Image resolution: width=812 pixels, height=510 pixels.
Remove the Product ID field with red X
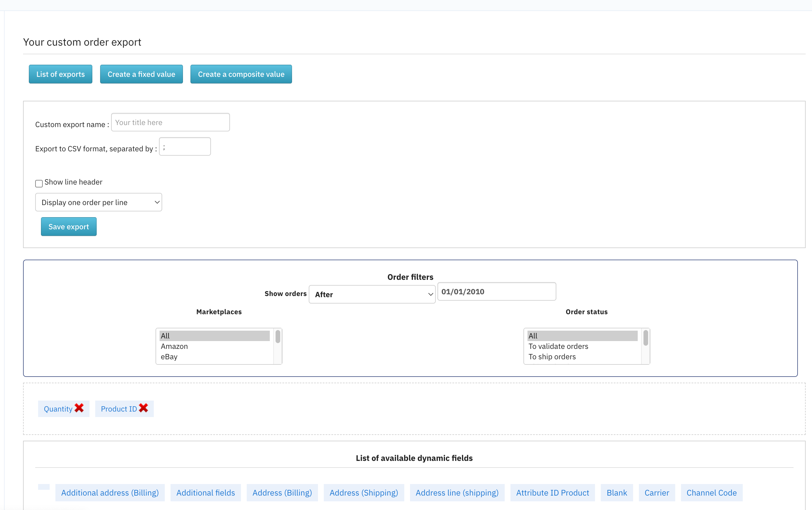[143, 408]
